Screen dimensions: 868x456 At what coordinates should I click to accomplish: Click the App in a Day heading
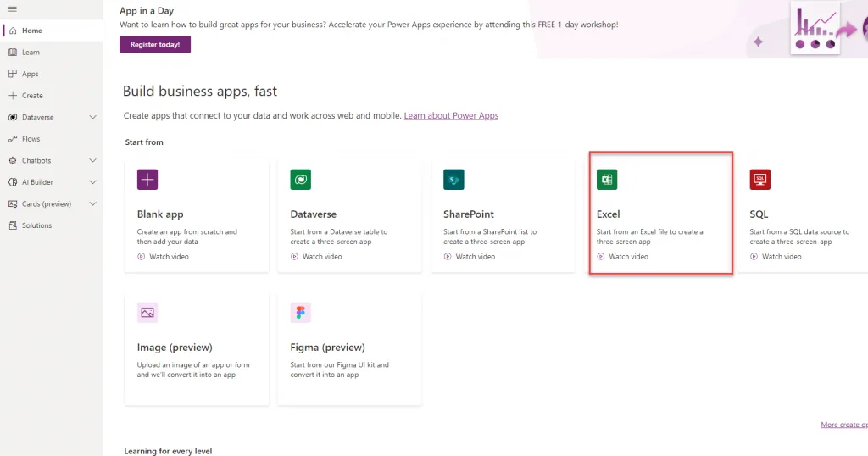click(147, 10)
